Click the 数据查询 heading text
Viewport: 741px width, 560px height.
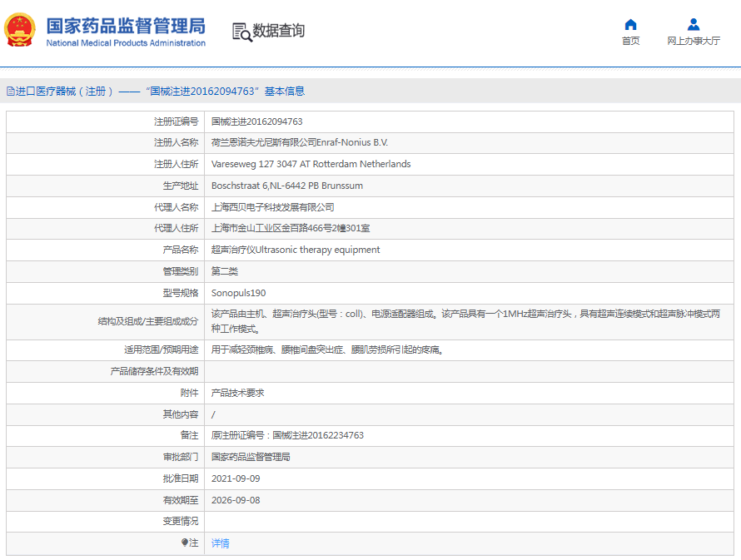coord(278,31)
